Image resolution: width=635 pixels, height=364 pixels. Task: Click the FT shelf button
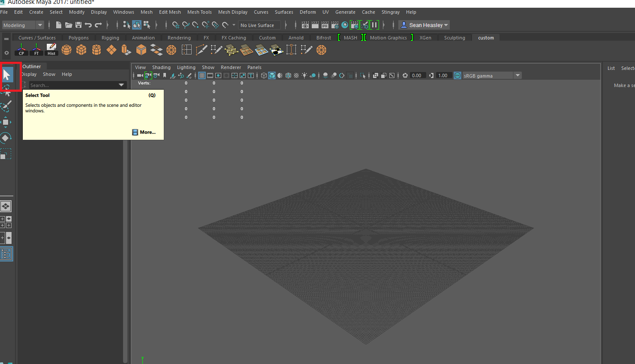tap(36, 50)
